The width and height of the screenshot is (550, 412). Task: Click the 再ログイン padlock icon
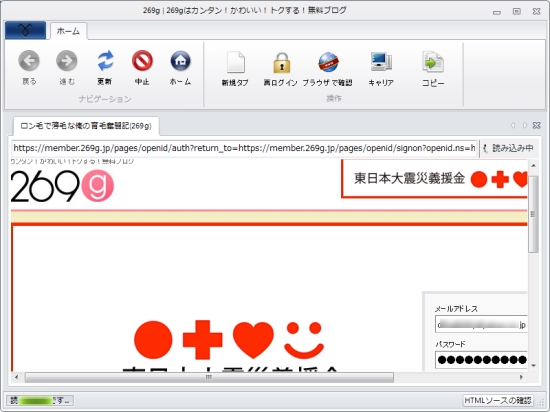coord(281,62)
